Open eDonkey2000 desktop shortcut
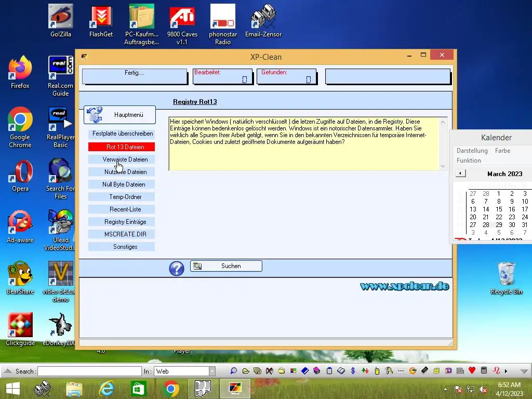The width and height of the screenshot is (532, 399). click(60, 329)
